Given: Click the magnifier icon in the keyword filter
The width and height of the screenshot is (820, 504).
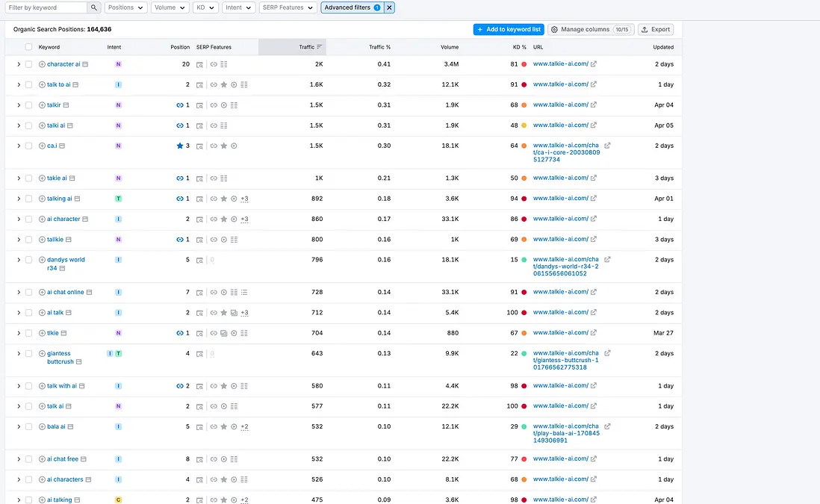Looking at the screenshot, I should pos(94,7).
